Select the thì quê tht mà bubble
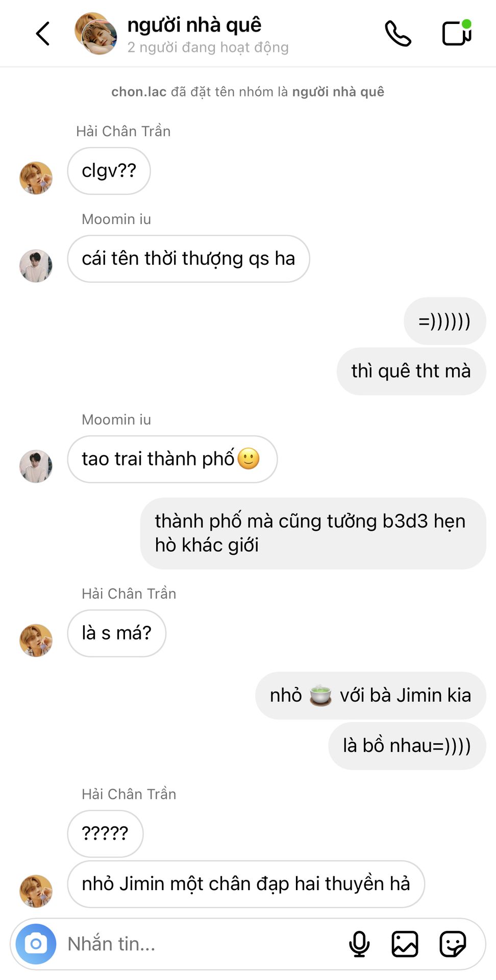Viewport: 496px width, 980px height. (x=411, y=372)
